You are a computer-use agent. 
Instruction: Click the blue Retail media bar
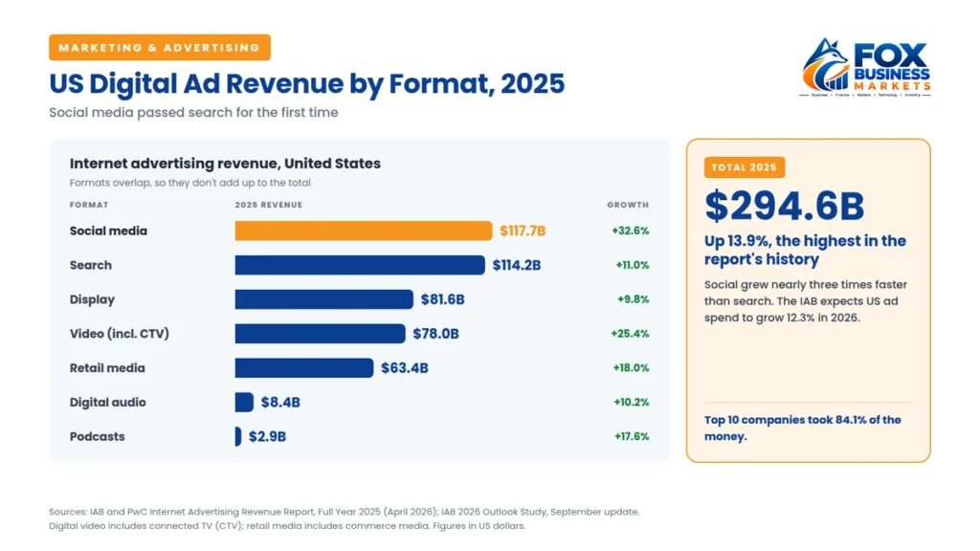click(x=304, y=368)
